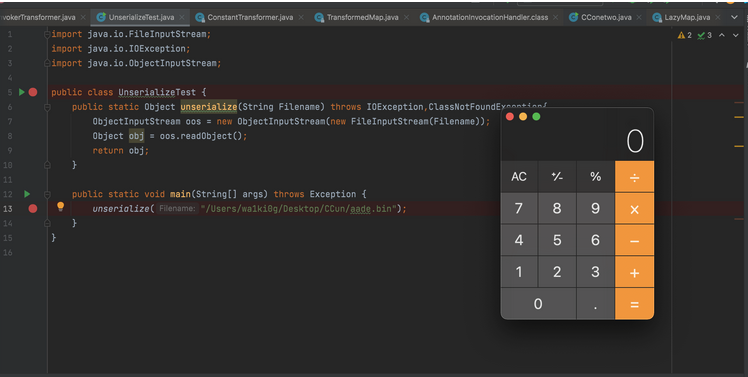Click the Calculator percent key
This screenshot has height=377, width=748.
(x=595, y=177)
